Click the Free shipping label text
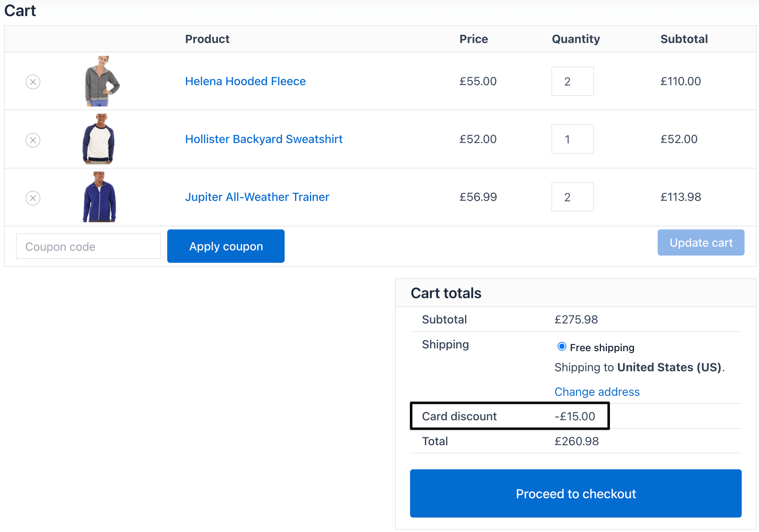Image resolution: width=759 pixels, height=532 pixels. (602, 348)
